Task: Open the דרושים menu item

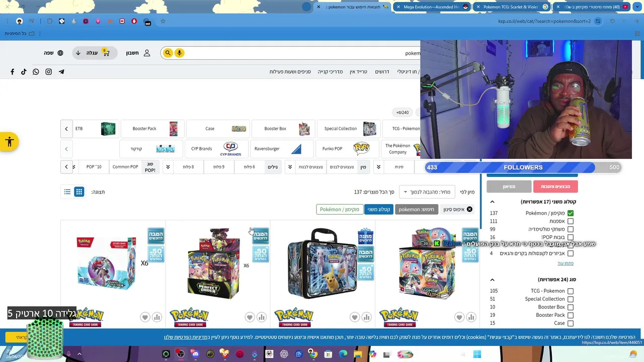Action: (382, 72)
